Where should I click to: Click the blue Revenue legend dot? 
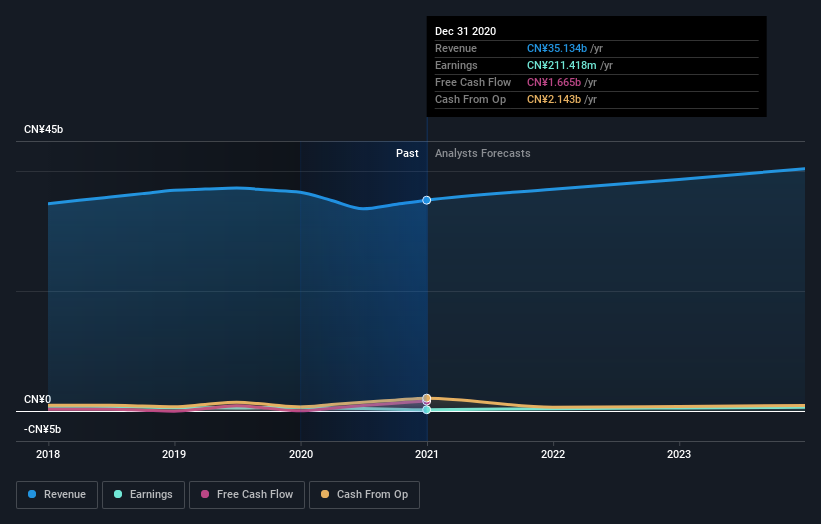click(32, 494)
